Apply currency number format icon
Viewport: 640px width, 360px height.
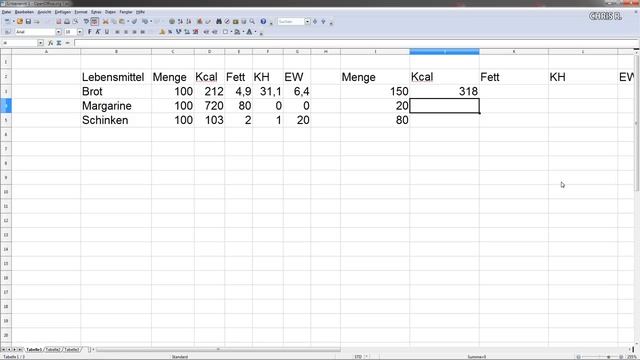[162, 32]
